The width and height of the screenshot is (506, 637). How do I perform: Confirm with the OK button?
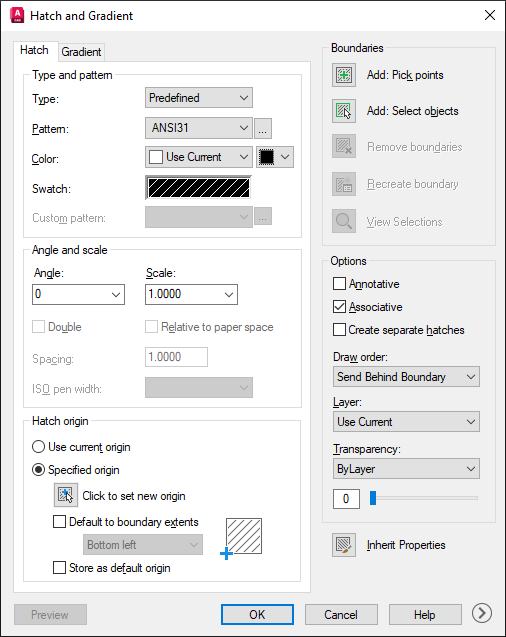tap(257, 614)
